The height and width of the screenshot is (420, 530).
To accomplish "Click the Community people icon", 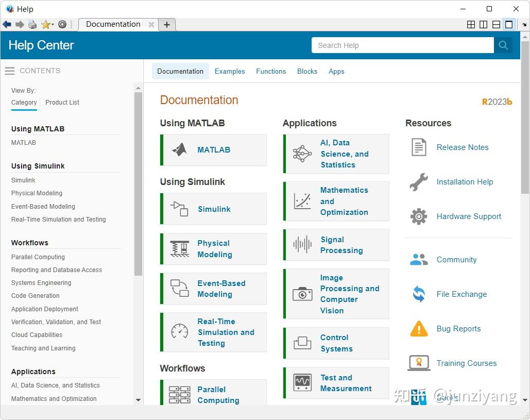I will (419, 260).
